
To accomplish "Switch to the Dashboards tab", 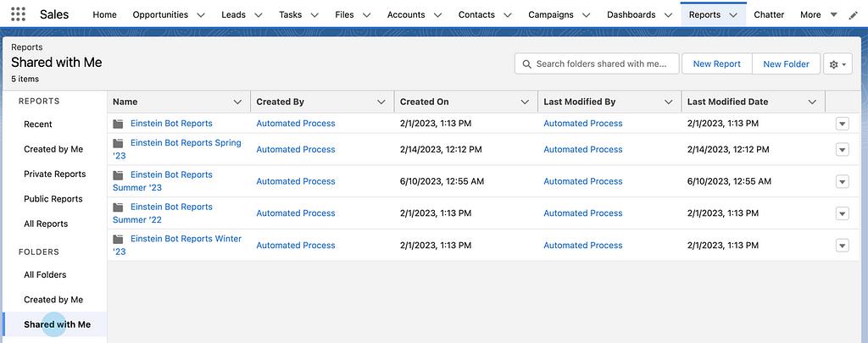I will coord(631,14).
